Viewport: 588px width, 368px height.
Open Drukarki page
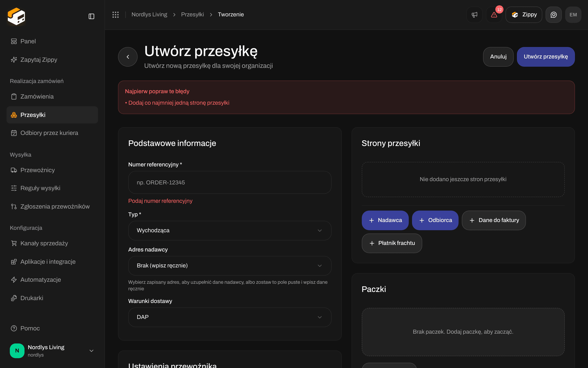click(52, 298)
